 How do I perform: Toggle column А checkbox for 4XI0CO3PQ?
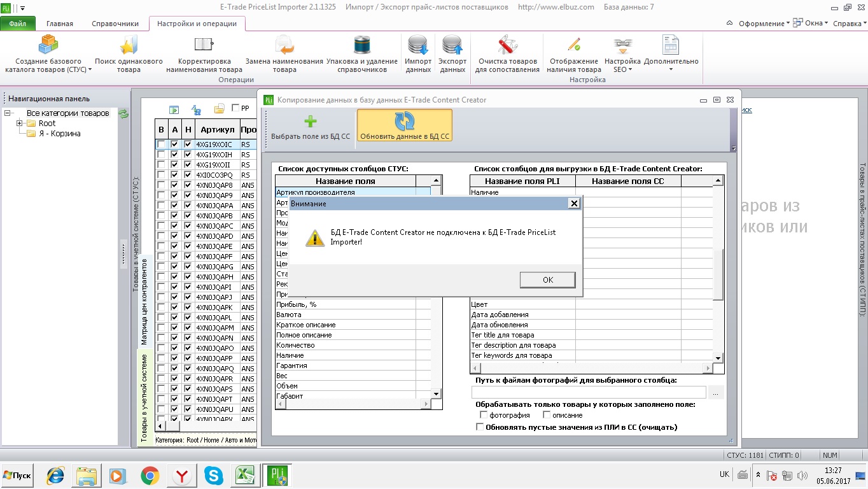tap(174, 175)
